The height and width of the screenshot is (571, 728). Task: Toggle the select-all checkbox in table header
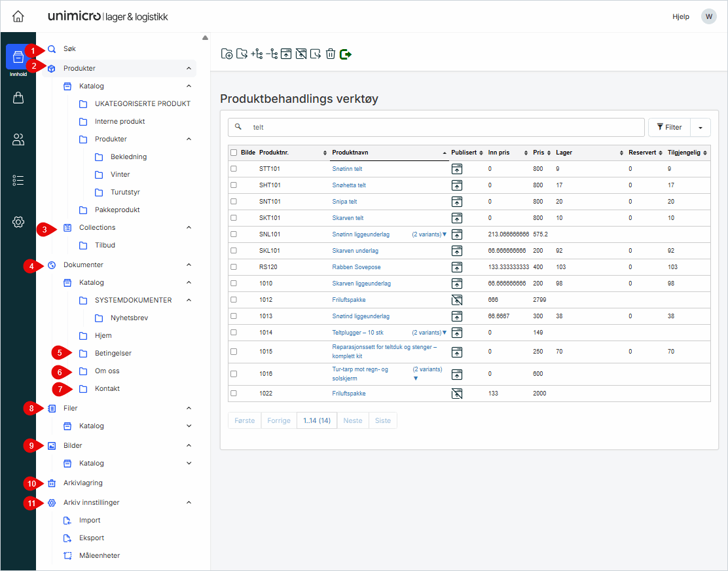pyautogui.click(x=234, y=153)
